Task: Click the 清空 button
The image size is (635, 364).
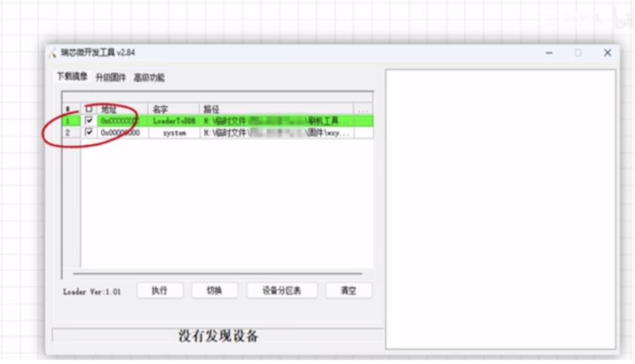Action: (349, 291)
